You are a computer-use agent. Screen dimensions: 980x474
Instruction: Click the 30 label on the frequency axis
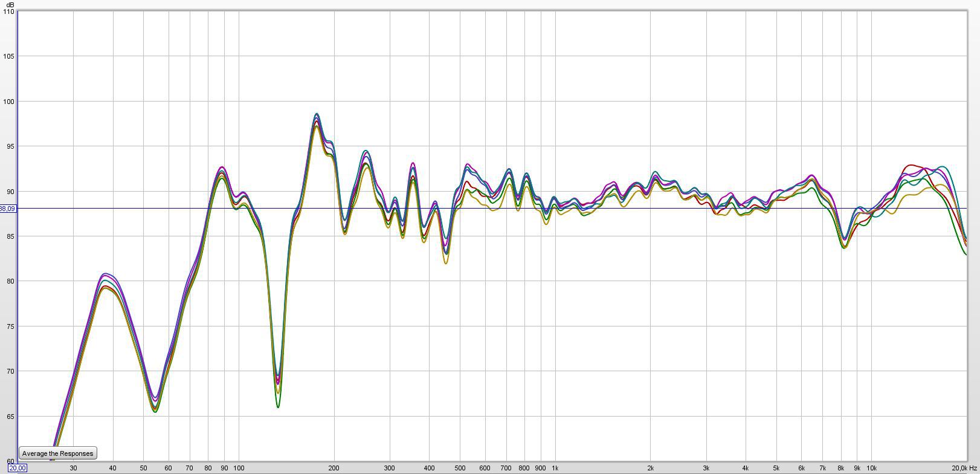tap(74, 468)
